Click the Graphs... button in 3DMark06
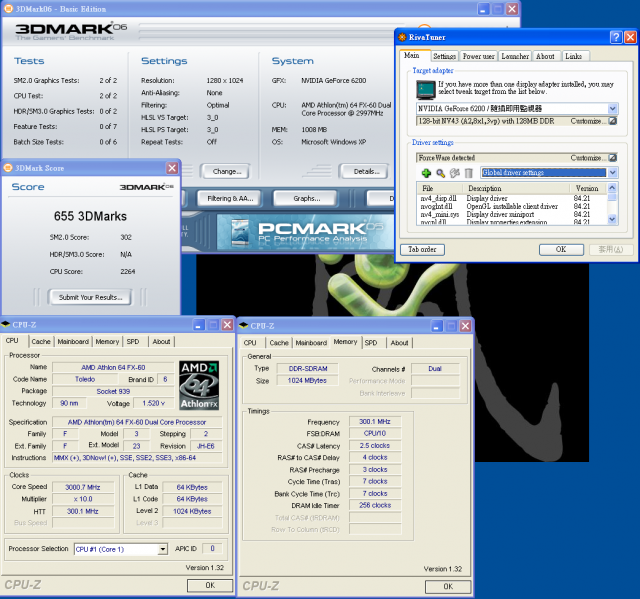The width and height of the screenshot is (640, 599). (307, 198)
